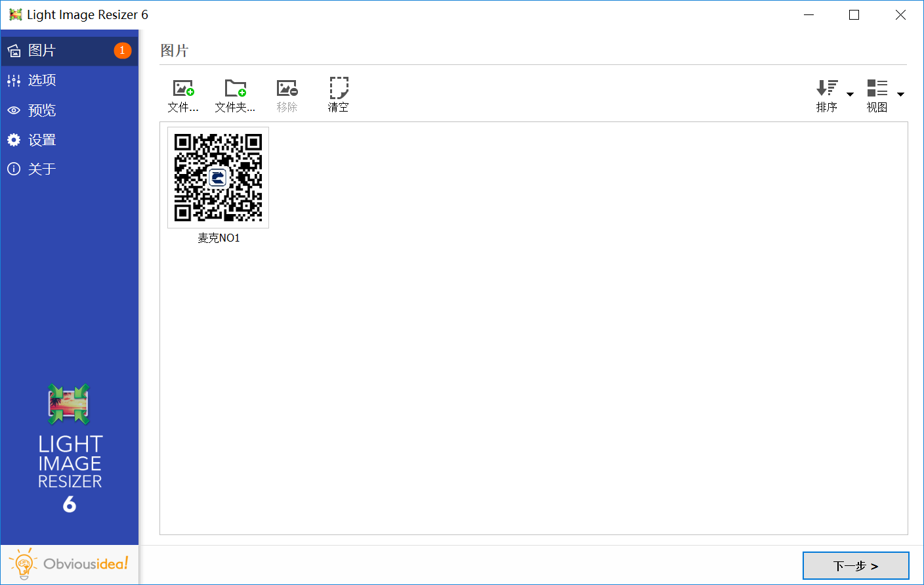The height and width of the screenshot is (585, 924).
Task: Click the view mode (视图) icon
Action: click(877, 88)
